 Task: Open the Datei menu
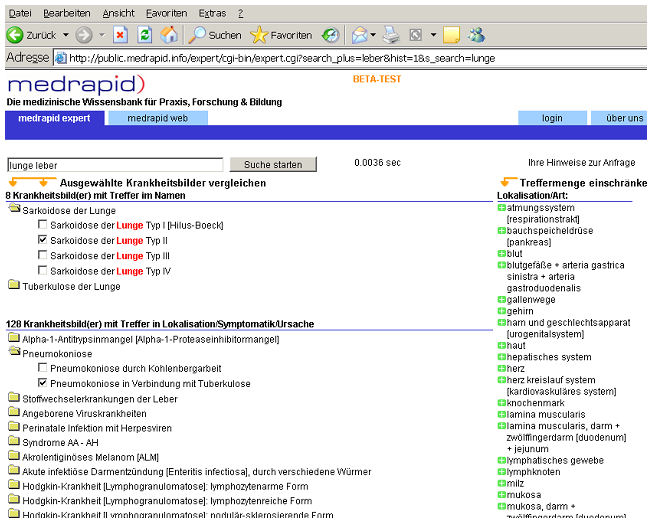[x=20, y=13]
